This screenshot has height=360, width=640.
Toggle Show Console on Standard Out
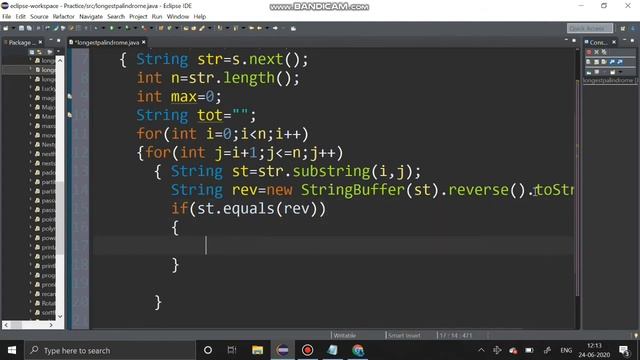click(x=612, y=62)
